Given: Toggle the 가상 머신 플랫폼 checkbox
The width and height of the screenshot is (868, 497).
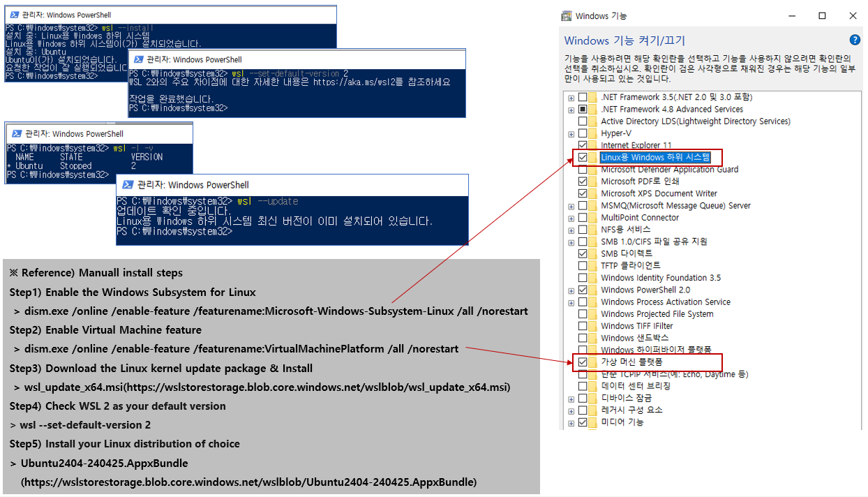Looking at the screenshot, I should tap(583, 362).
